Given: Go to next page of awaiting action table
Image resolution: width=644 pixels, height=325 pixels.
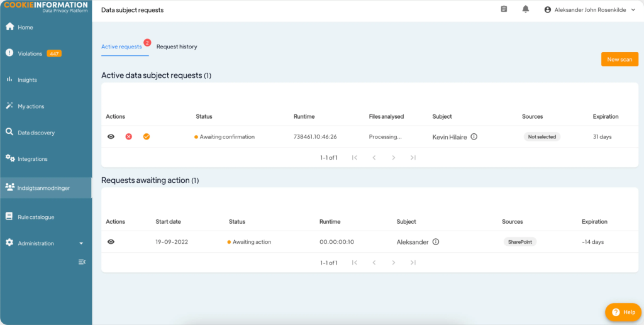Looking at the screenshot, I should (394, 263).
